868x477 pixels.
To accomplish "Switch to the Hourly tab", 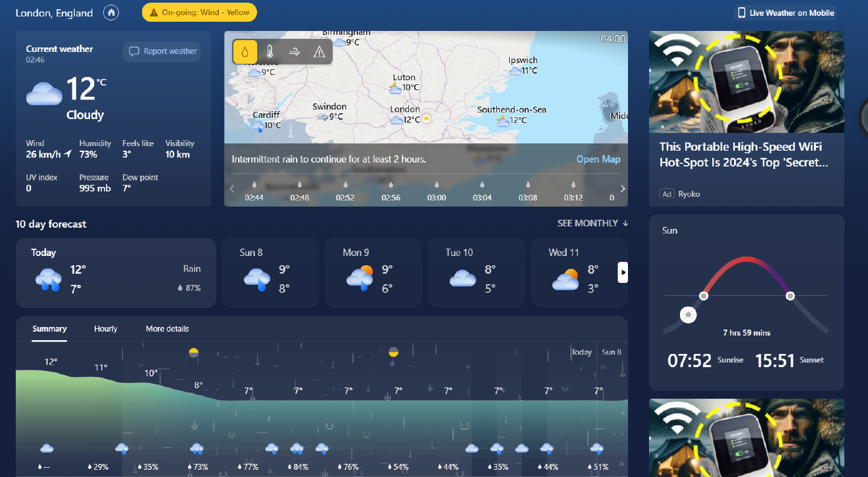I will coord(105,328).
